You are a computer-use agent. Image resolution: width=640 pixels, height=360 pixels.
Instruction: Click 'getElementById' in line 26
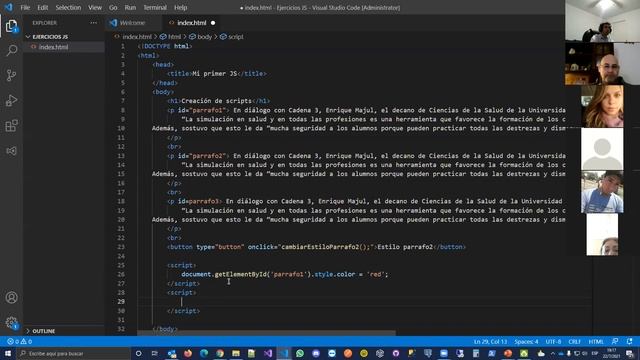click(240, 274)
